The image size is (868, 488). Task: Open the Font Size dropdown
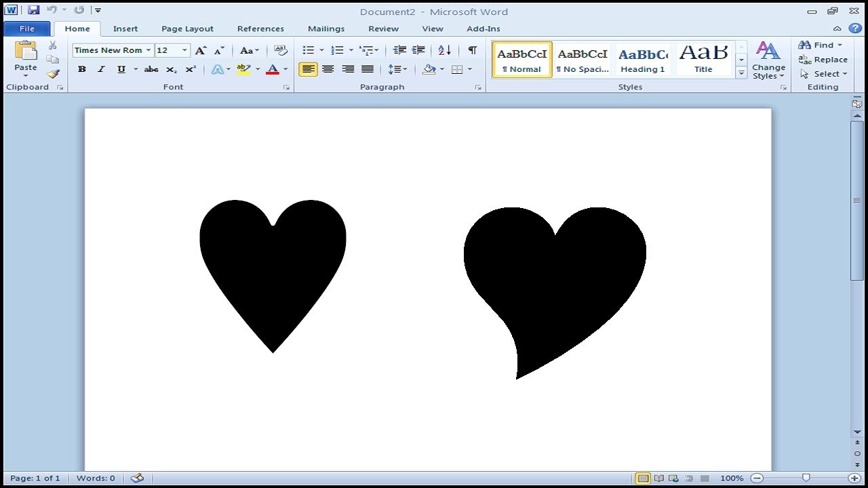click(x=183, y=49)
